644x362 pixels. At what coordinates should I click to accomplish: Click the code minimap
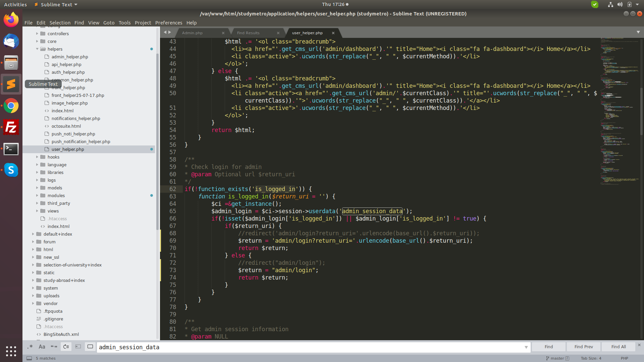point(620,111)
